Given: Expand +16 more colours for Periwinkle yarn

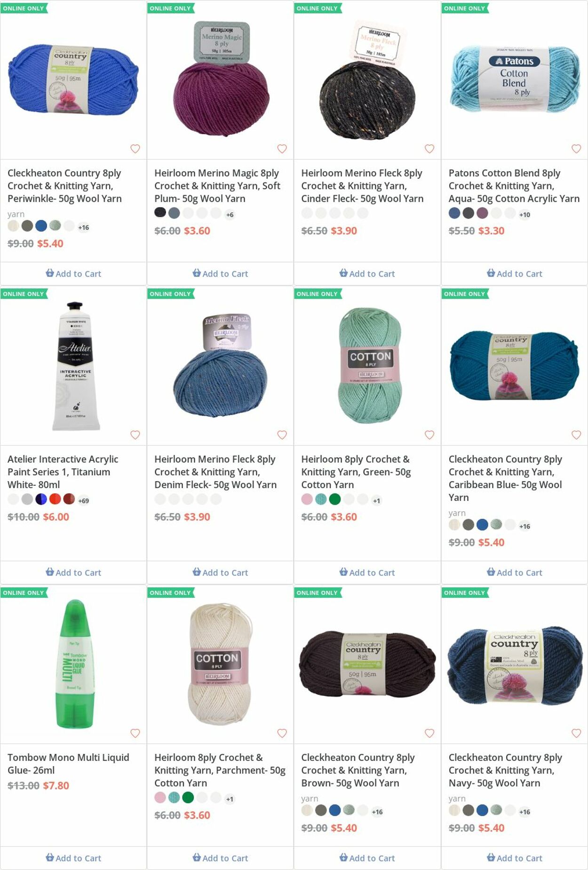Looking at the screenshot, I should click(x=84, y=228).
